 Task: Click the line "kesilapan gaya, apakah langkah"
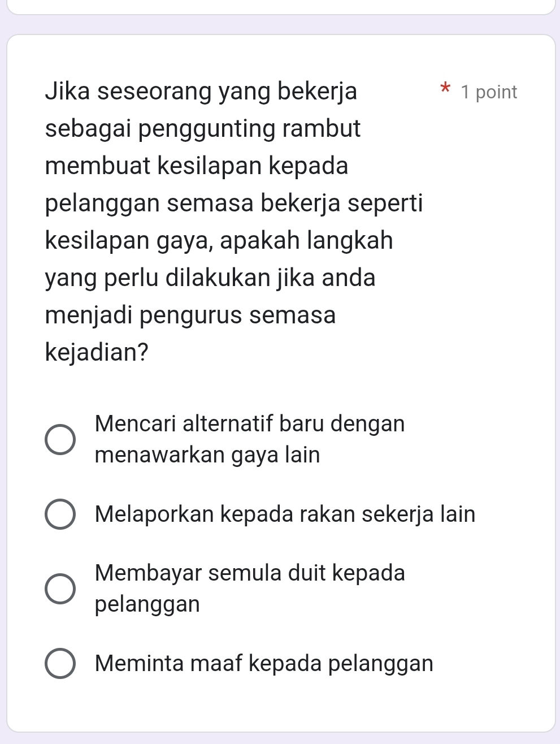click(219, 241)
